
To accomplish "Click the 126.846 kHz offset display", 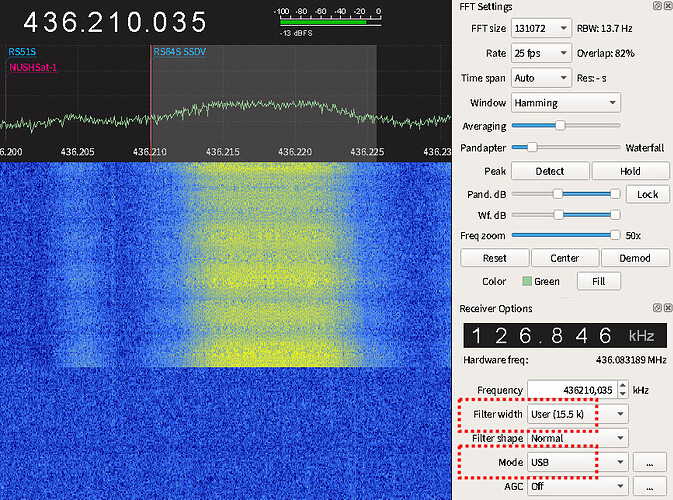I will pos(565,336).
